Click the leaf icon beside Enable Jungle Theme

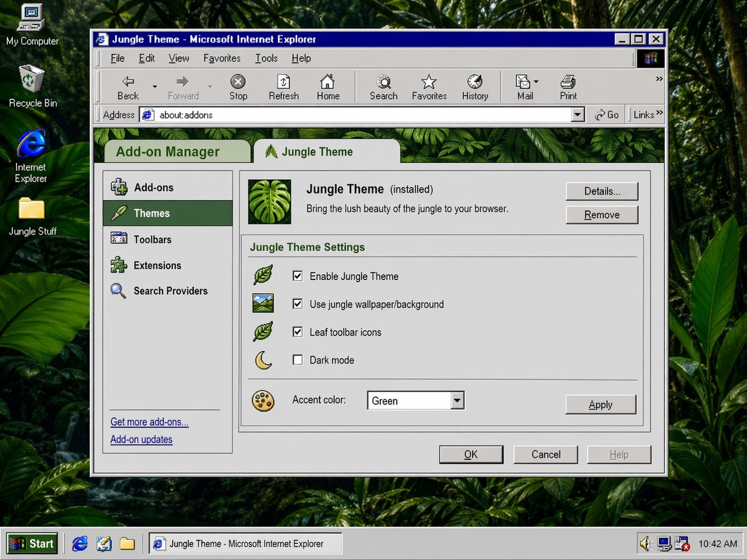263,275
